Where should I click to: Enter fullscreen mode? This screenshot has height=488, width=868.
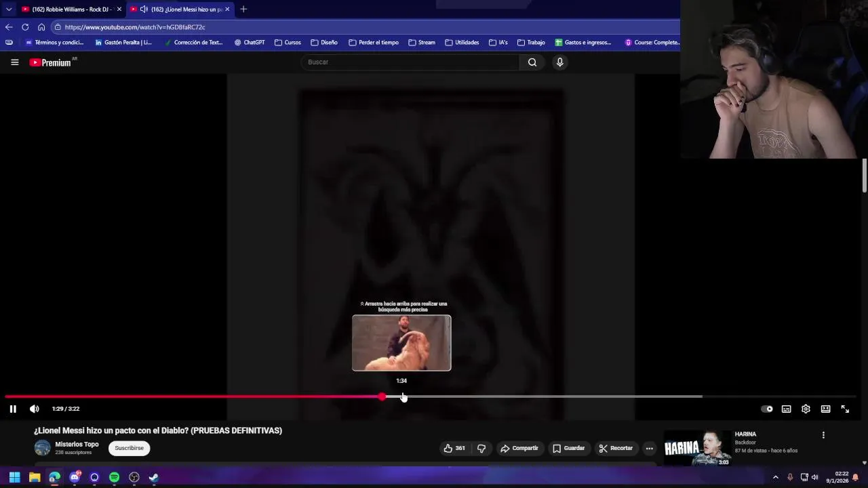[x=845, y=409]
